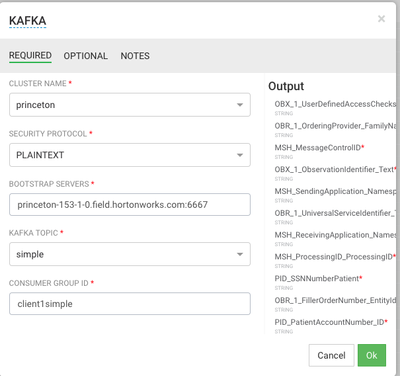Click the Consumer Group ID input field
This screenshot has height=376, width=400.
click(130, 304)
